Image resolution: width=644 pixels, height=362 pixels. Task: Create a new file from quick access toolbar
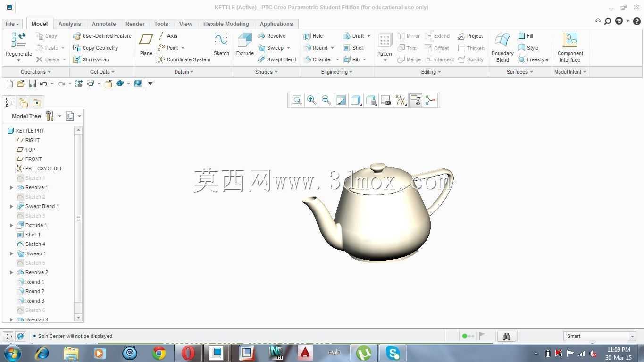(x=9, y=84)
